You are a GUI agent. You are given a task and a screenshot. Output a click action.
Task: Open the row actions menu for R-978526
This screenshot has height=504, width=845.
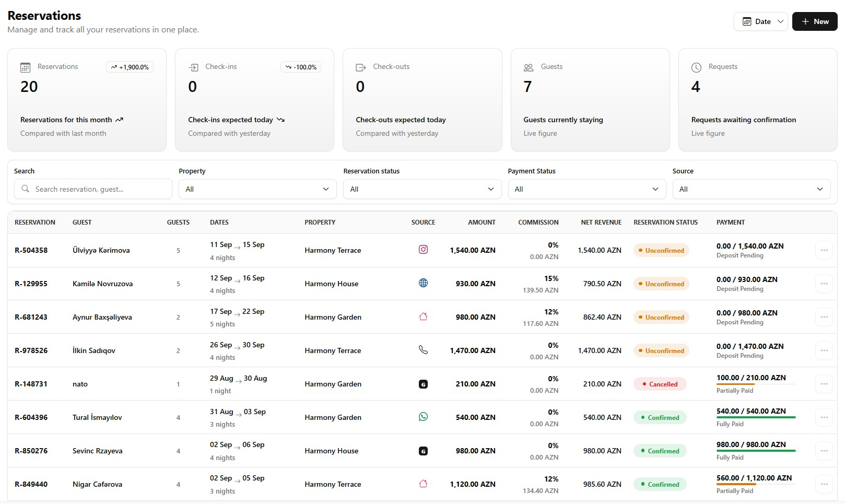tap(824, 350)
